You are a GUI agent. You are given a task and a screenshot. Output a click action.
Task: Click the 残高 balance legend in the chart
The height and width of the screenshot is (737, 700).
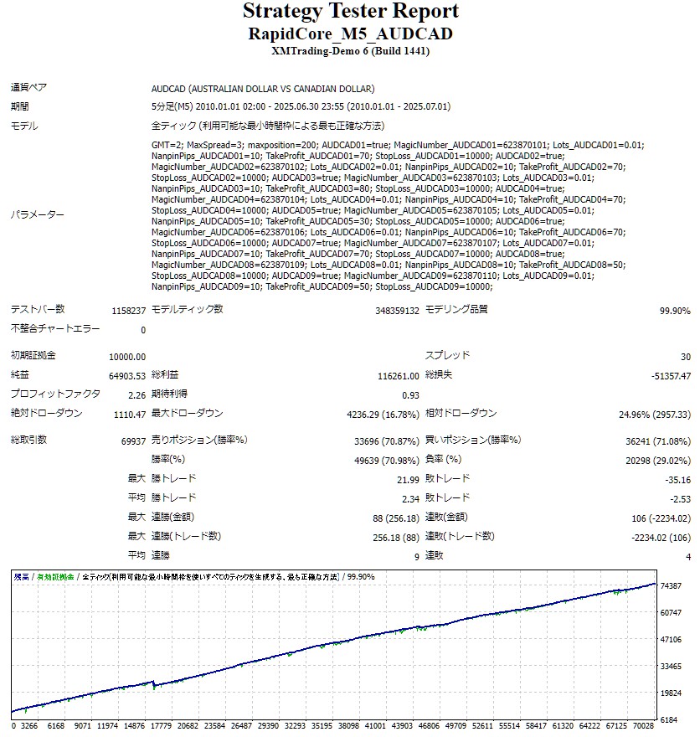point(22,577)
